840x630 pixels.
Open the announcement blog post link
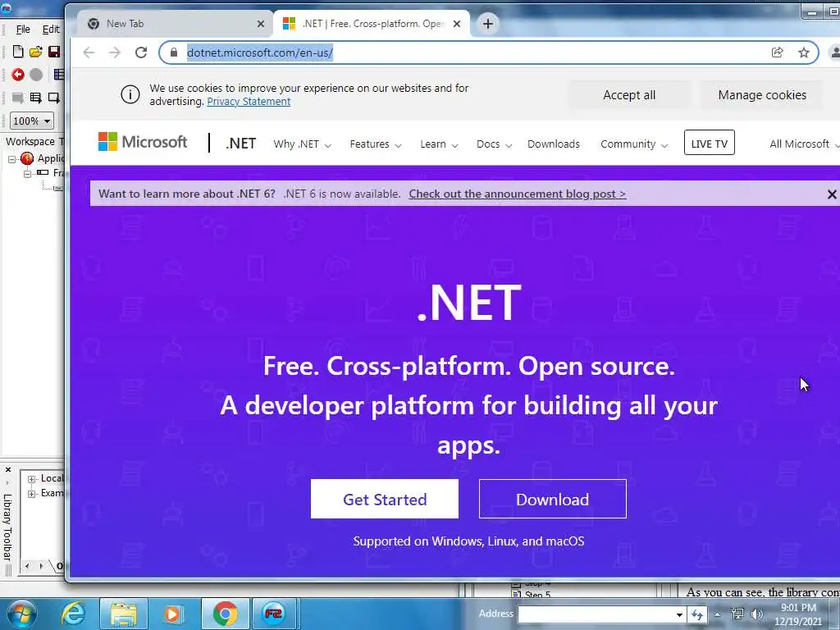click(x=518, y=194)
